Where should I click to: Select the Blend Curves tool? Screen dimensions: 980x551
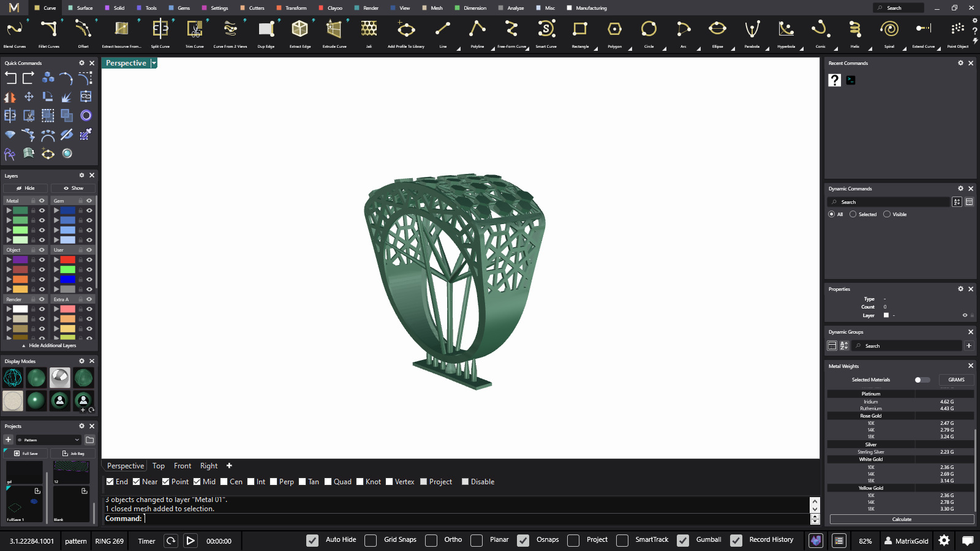15,32
